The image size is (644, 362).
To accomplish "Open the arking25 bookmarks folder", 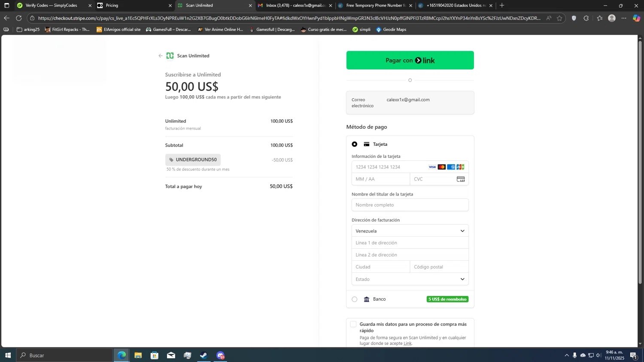I will [x=28, y=30].
